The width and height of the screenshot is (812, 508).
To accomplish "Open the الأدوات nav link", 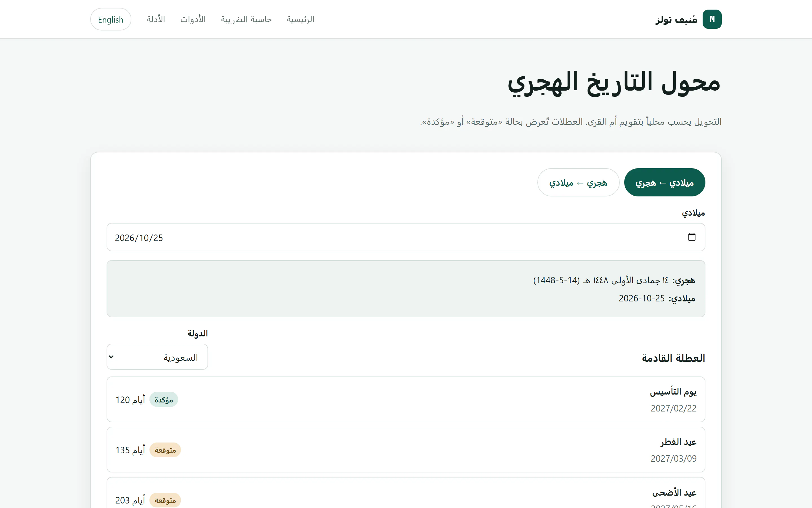I will coord(193,19).
